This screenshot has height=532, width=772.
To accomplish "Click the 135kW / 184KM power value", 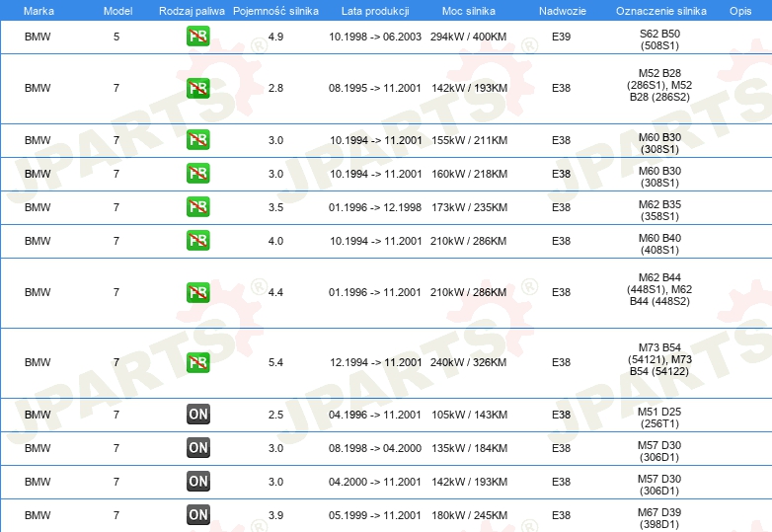I will point(469,448).
